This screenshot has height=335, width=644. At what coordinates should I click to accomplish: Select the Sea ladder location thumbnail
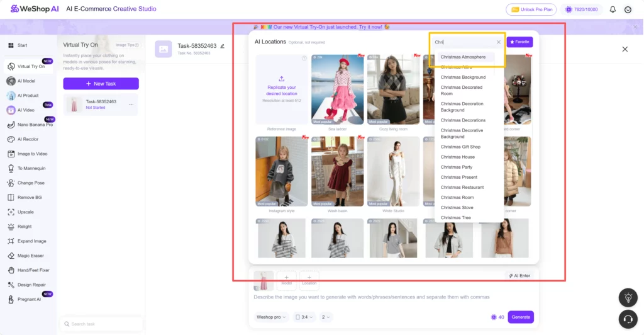coord(337,89)
